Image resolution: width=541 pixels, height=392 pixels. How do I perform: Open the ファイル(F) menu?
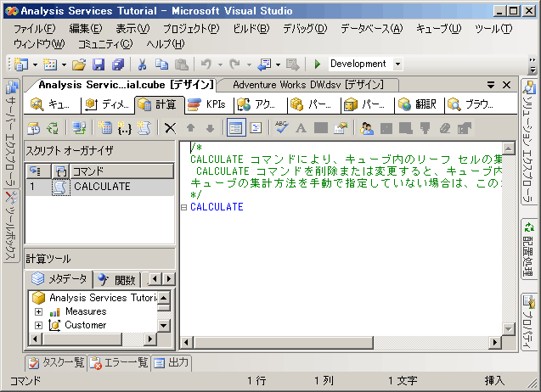35,29
